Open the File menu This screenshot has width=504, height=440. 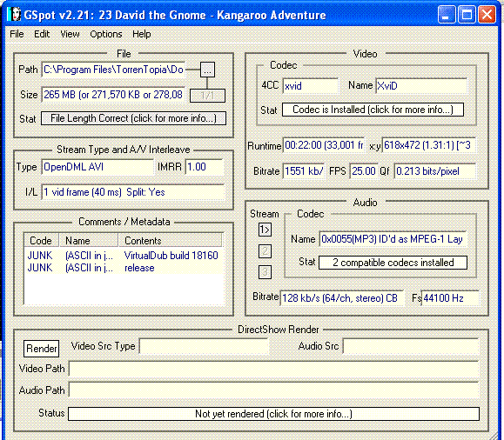pos(17,34)
